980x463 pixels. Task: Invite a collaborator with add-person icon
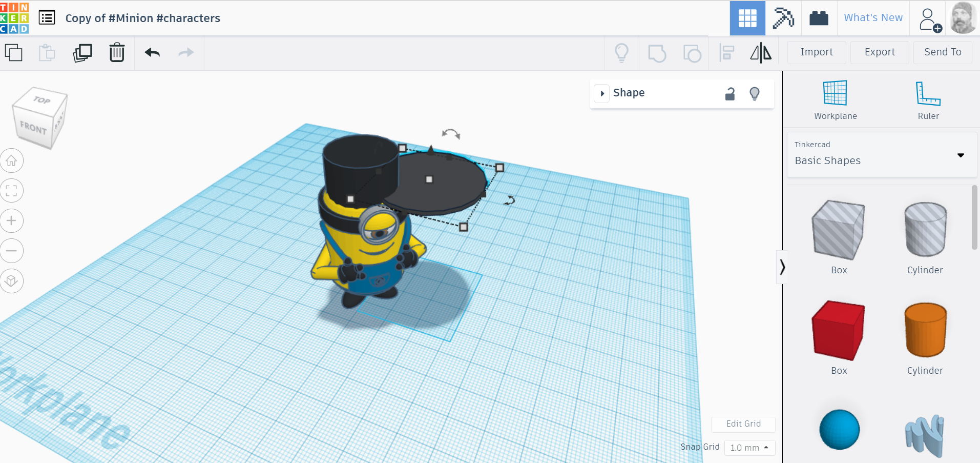[x=930, y=19]
